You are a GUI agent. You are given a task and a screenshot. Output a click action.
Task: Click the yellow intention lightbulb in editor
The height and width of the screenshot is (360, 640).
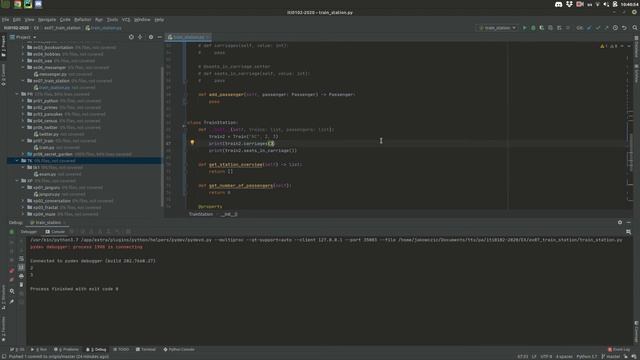pyautogui.click(x=192, y=142)
